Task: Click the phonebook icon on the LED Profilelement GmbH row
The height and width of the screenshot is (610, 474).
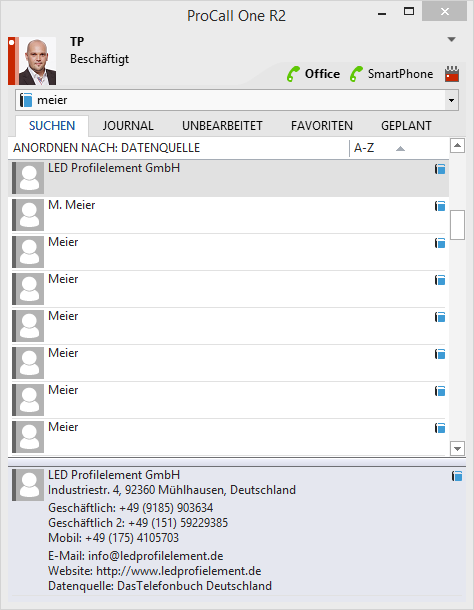Action: (x=440, y=169)
